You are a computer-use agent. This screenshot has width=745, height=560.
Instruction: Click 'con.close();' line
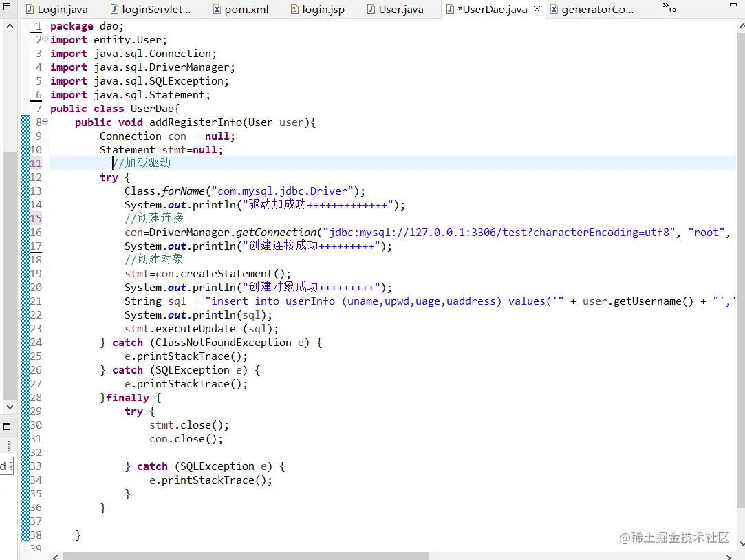tap(186, 440)
